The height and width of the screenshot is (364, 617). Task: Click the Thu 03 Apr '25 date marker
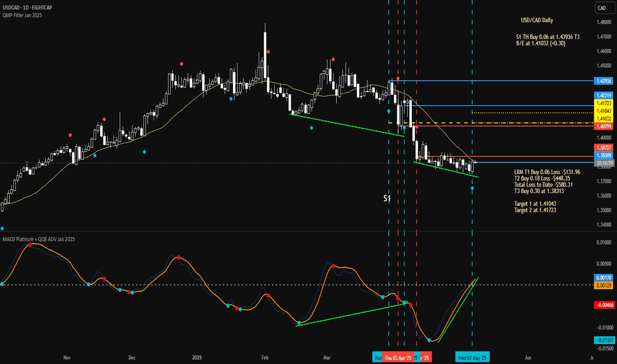(x=398, y=357)
